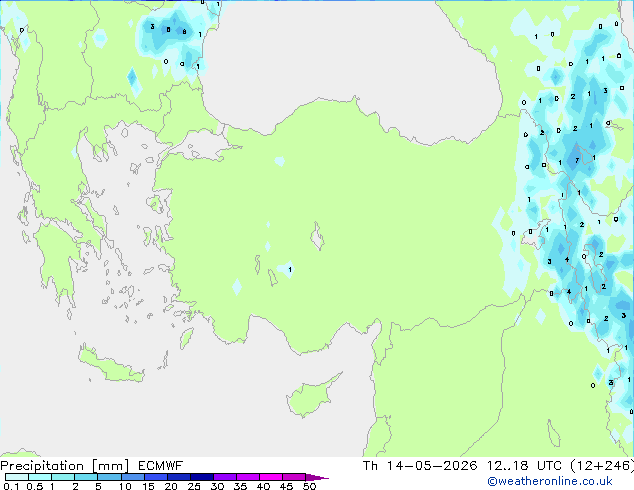Click the legend arrow above 50 mm

(x=317, y=477)
